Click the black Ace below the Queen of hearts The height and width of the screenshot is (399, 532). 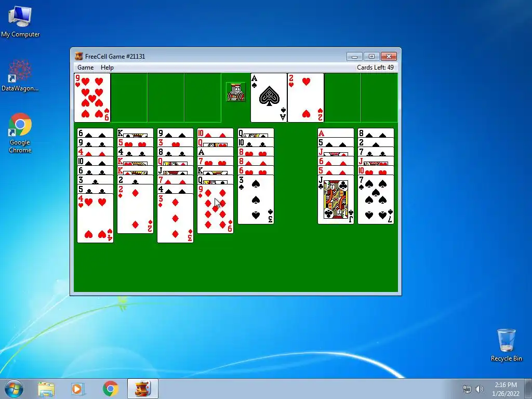tap(216, 152)
